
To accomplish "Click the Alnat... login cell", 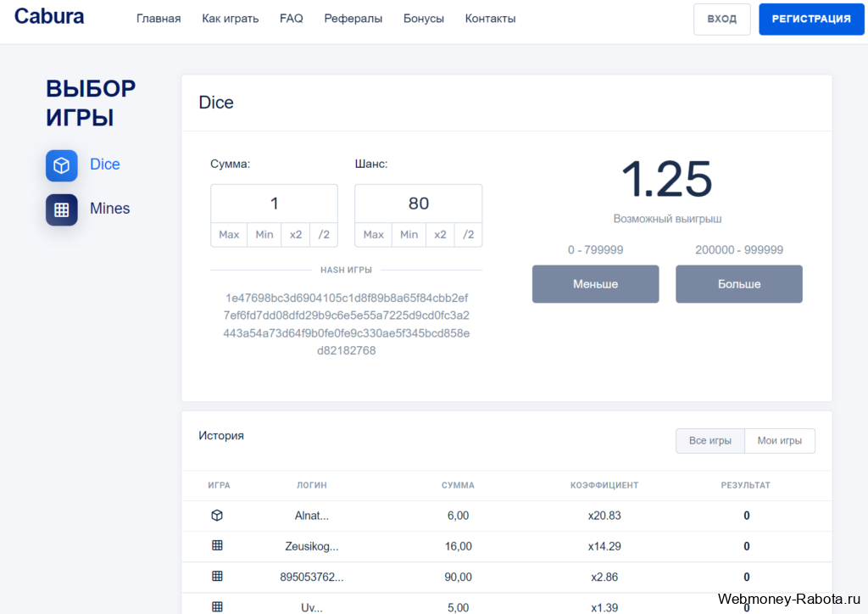I will [x=312, y=516].
